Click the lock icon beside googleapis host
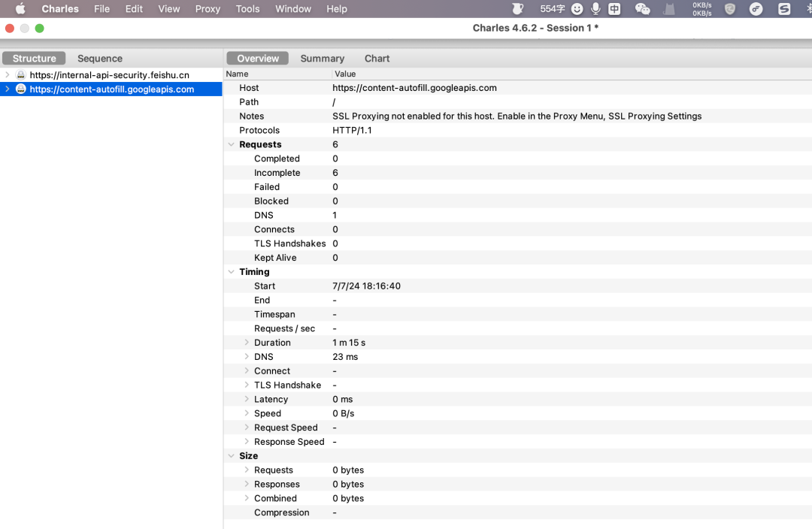The height and width of the screenshot is (529, 812). click(x=21, y=89)
